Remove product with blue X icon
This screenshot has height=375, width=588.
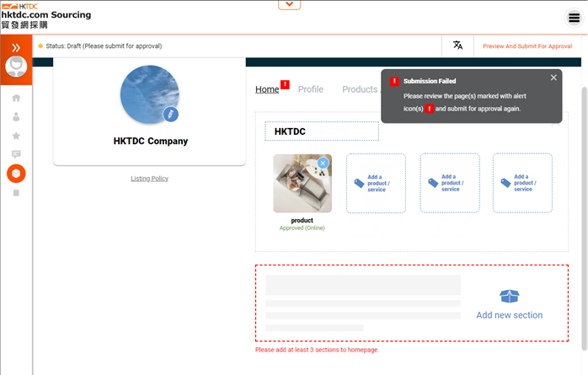point(323,163)
